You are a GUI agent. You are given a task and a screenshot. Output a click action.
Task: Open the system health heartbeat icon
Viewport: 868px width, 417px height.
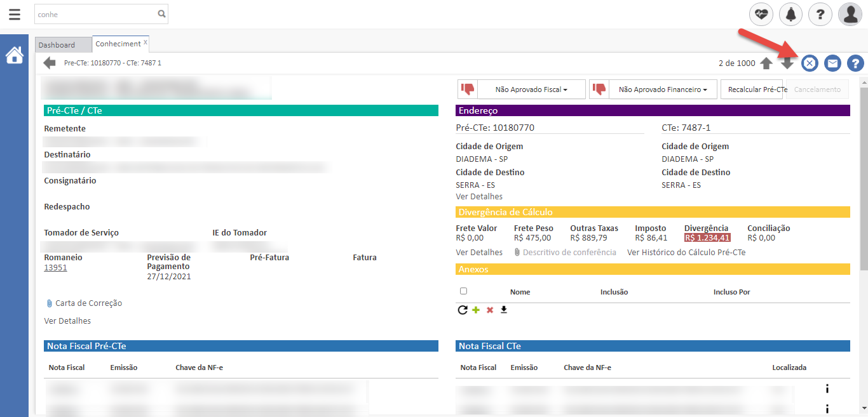(761, 14)
